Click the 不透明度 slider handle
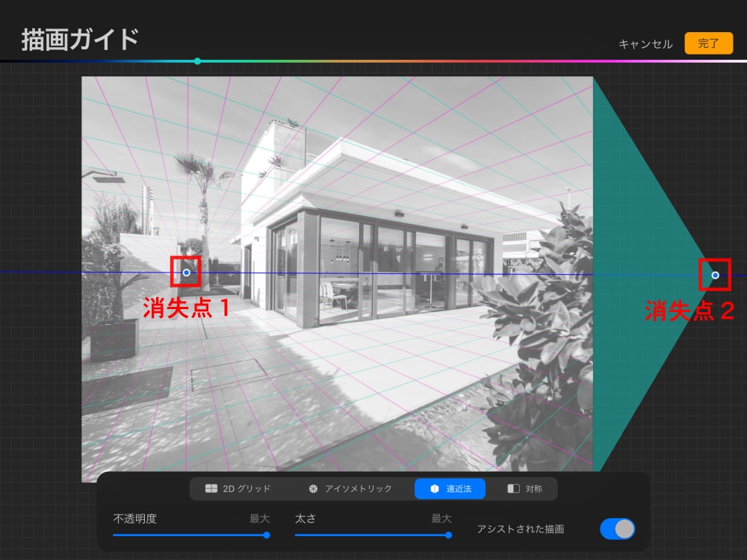This screenshot has width=747, height=560. tap(265, 535)
